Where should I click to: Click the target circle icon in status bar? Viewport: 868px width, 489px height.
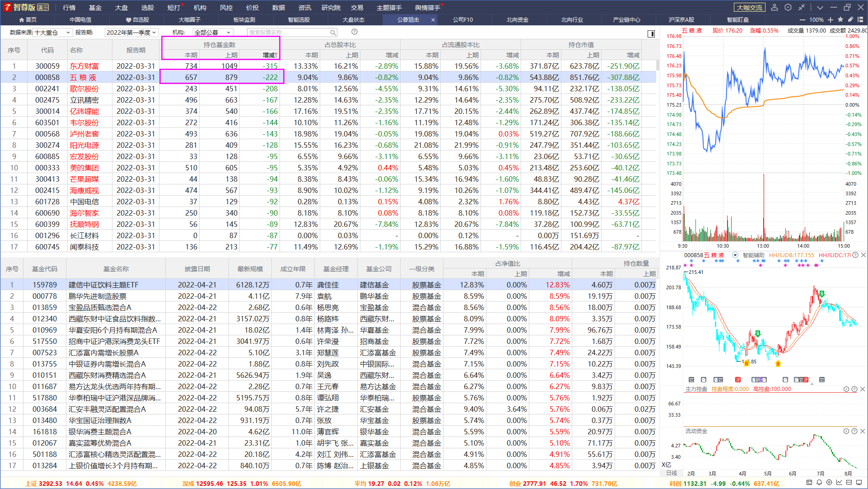pyautogui.click(x=829, y=483)
